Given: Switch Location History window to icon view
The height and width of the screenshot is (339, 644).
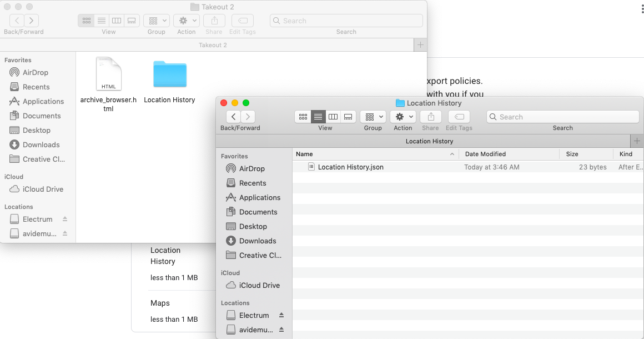Looking at the screenshot, I should 303,117.
